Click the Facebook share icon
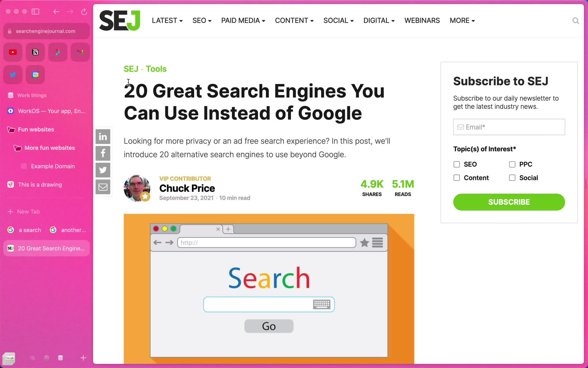This screenshot has height=368, width=588. coord(103,153)
